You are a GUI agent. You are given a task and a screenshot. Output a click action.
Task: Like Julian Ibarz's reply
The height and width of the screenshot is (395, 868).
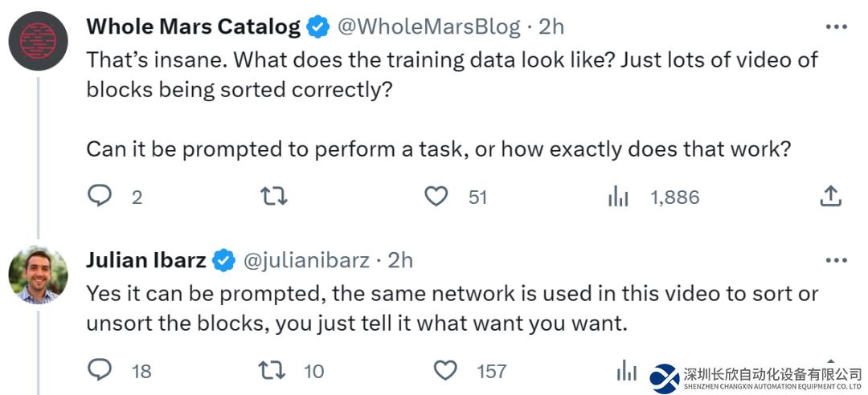[x=445, y=370]
